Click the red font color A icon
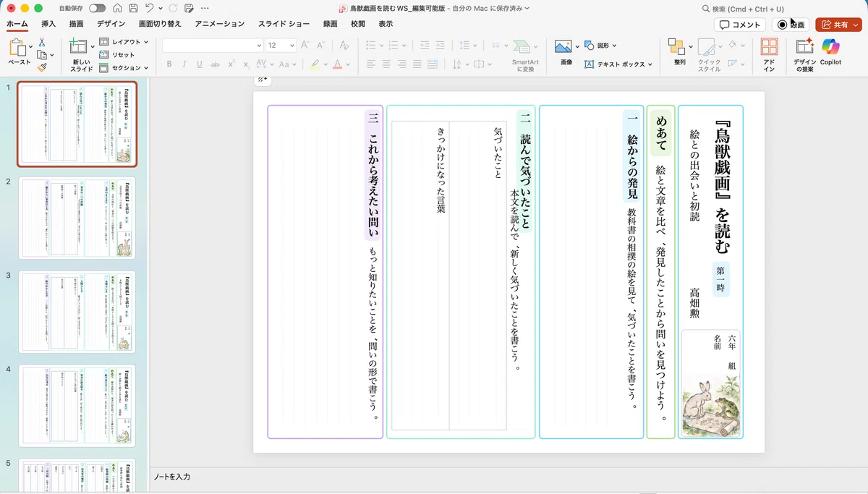The image size is (868, 494). (337, 64)
